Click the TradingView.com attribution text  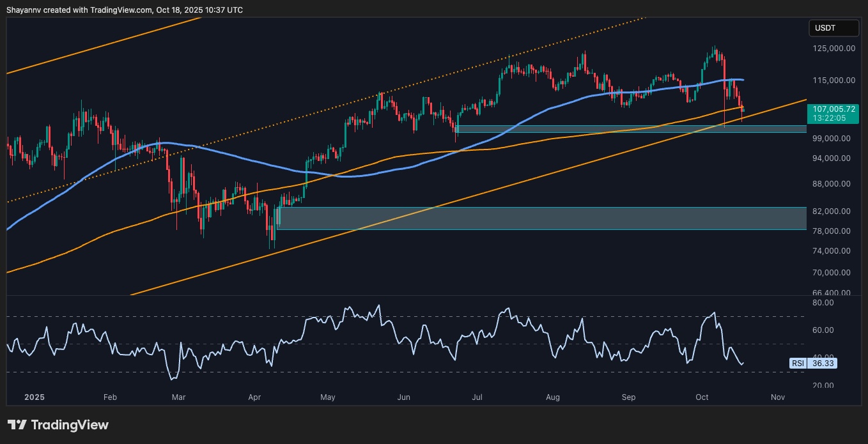(119, 10)
